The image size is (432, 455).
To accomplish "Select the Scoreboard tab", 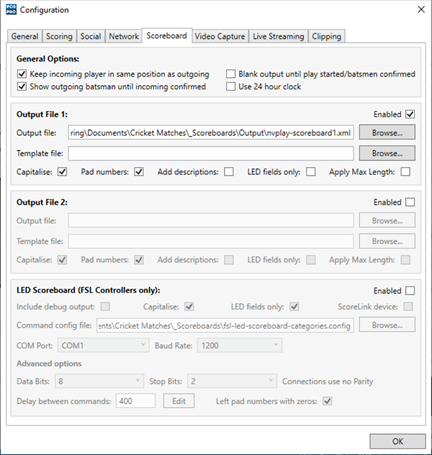I will pyautogui.click(x=167, y=35).
